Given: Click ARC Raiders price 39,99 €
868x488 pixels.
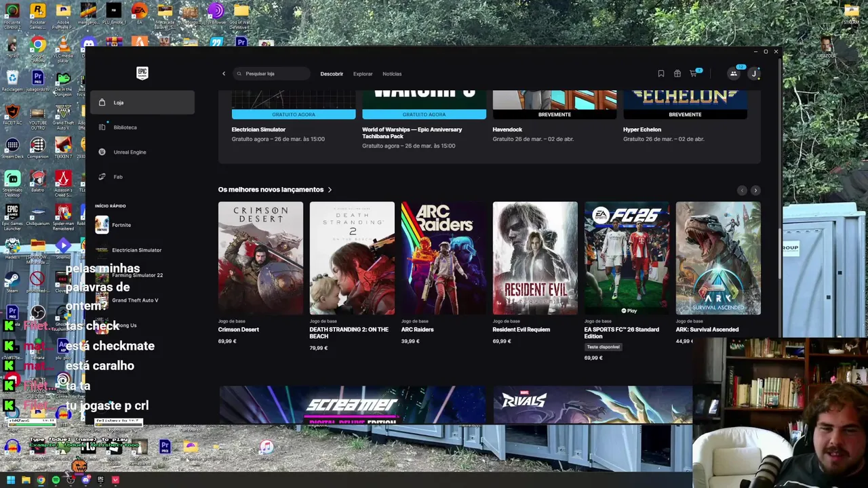Looking at the screenshot, I should click(410, 342).
